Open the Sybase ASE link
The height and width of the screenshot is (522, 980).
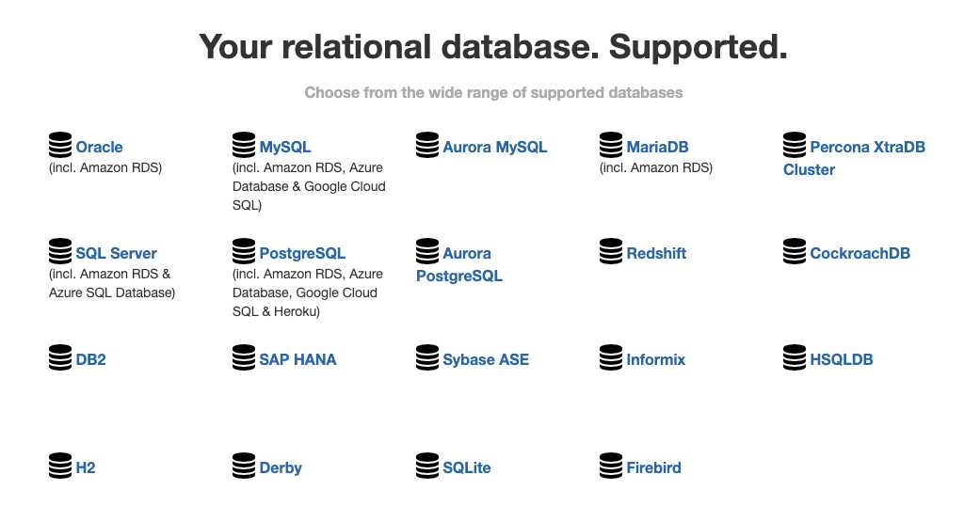486,359
